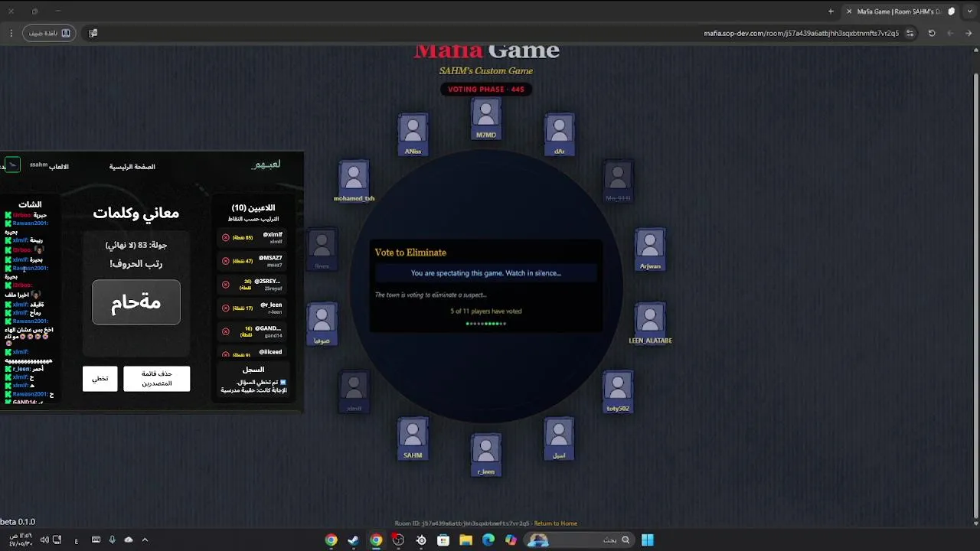Click the تخطي skip button

click(x=100, y=379)
